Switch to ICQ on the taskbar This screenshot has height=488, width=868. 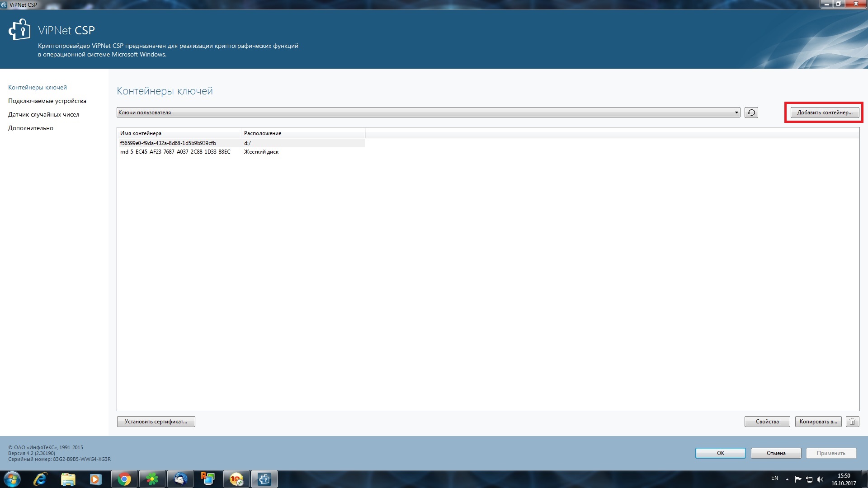click(152, 479)
